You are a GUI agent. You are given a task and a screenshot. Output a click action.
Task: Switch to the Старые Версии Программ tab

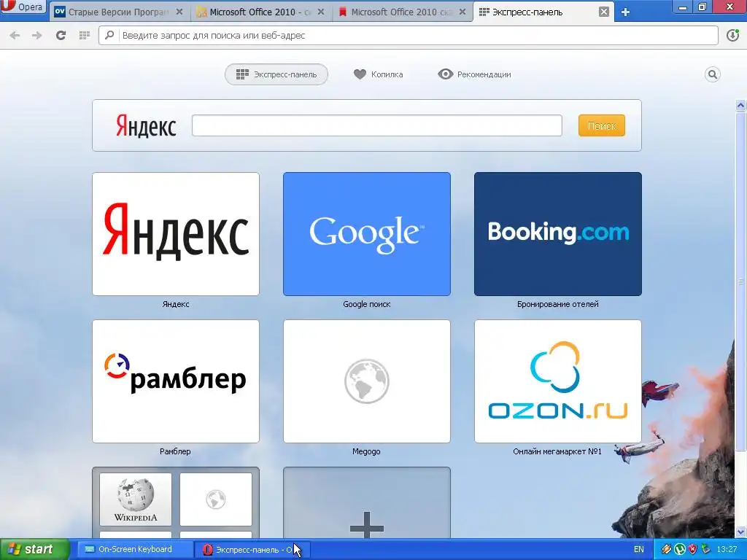point(118,12)
